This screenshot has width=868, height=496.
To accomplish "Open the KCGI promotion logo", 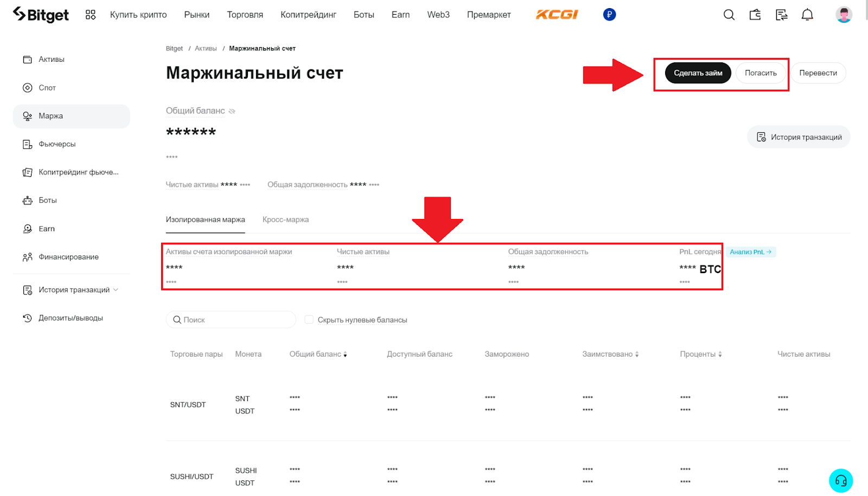I will (x=557, y=15).
